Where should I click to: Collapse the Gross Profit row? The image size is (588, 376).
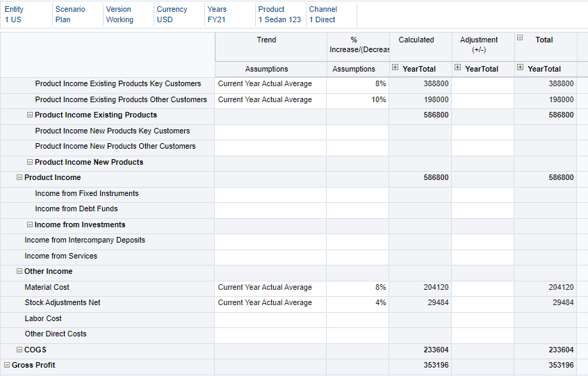click(x=7, y=365)
